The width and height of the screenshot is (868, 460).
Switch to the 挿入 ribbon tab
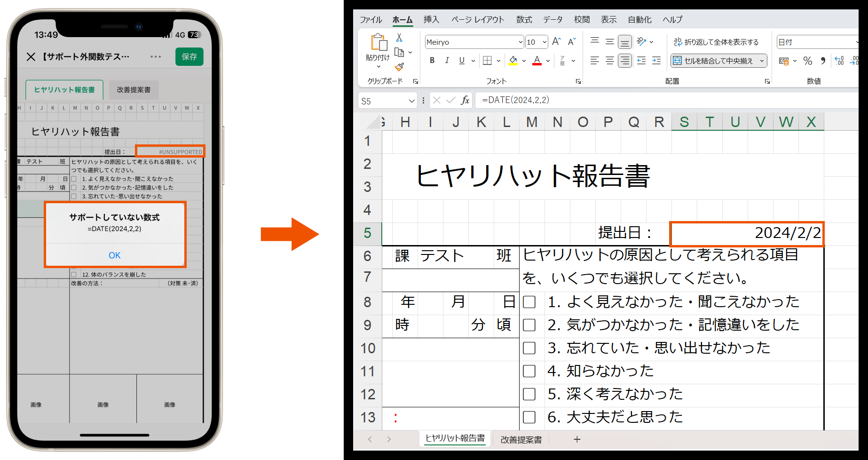[431, 19]
